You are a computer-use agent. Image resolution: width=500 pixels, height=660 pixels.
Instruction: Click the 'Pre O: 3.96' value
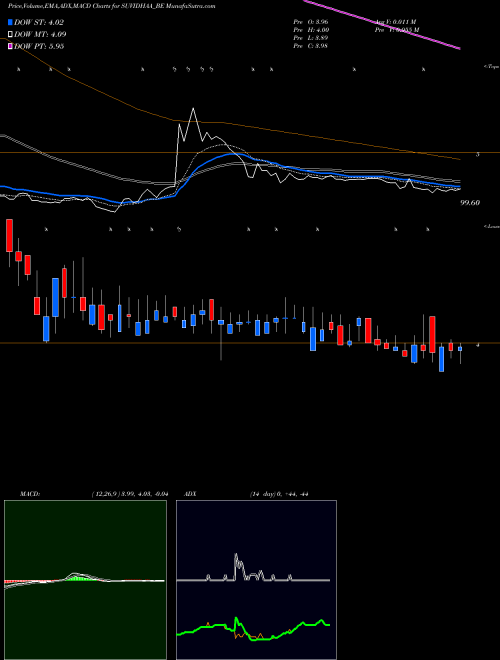point(311,22)
